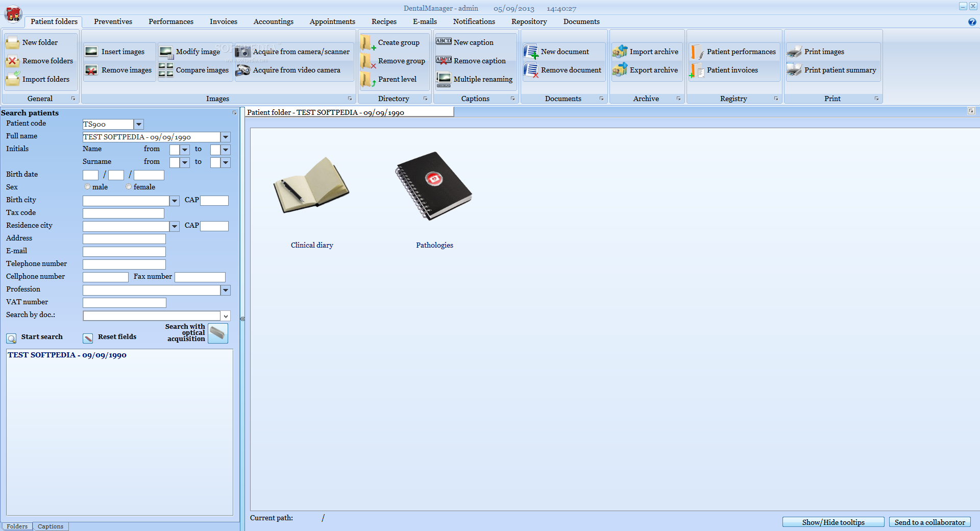
Task: Select the female radio button
Action: tap(129, 187)
